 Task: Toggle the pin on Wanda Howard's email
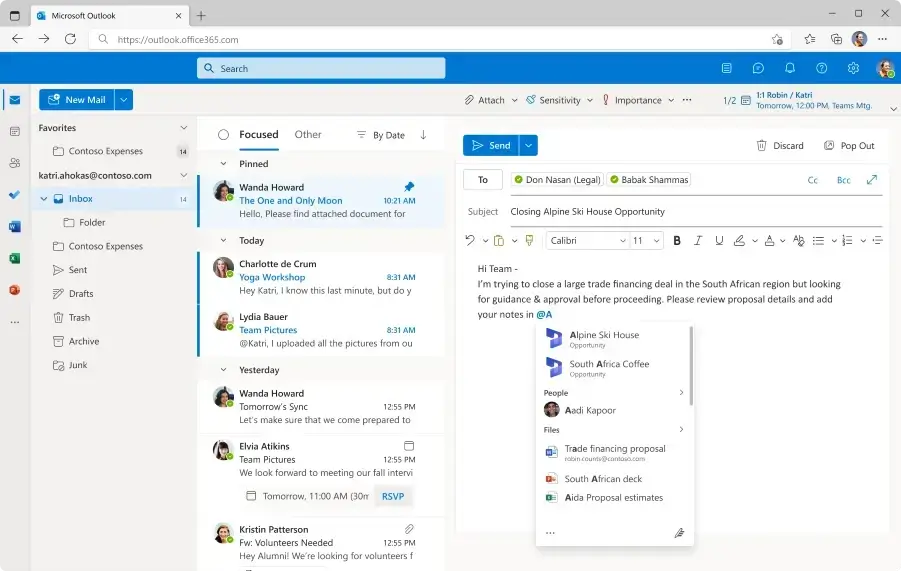pos(409,187)
